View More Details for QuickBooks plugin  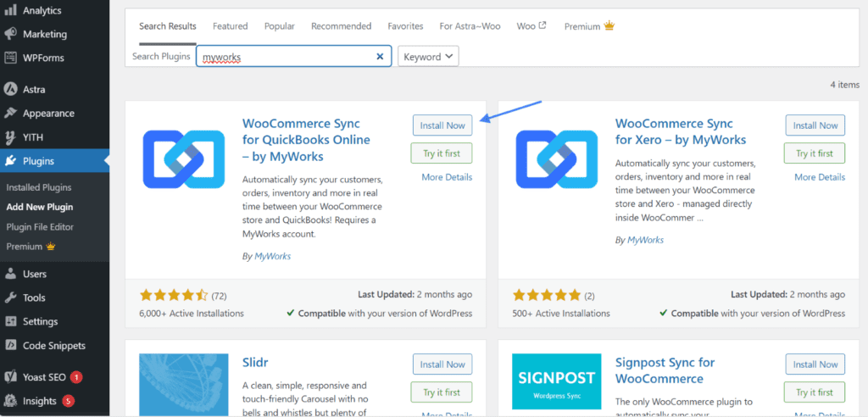tap(447, 177)
